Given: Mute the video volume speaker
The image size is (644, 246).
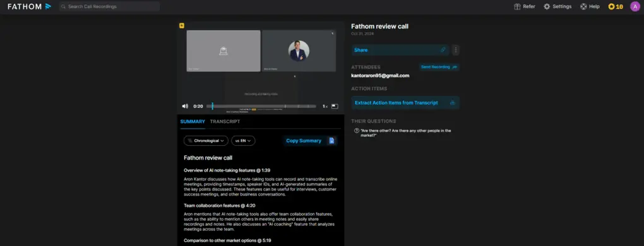Looking at the screenshot, I should coord(185,106).
